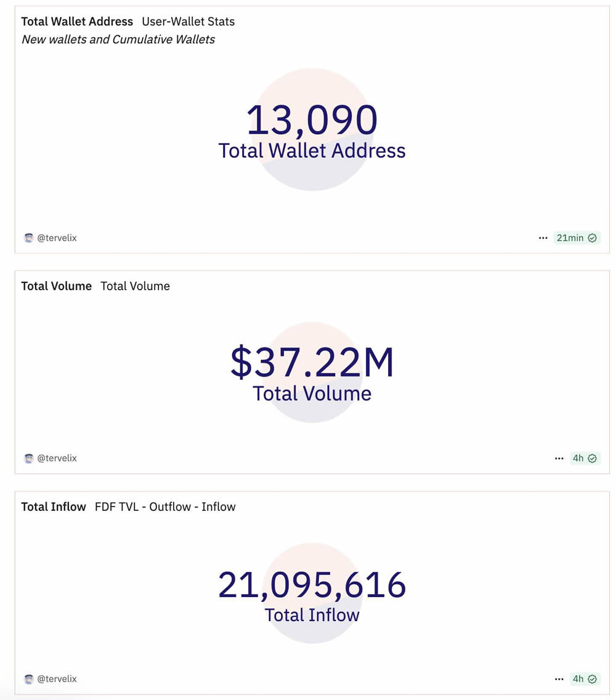Screen dimensions: 616x700
Task: Open three-dot menu on Total Wallet Address card
Action: coord(543,238)
